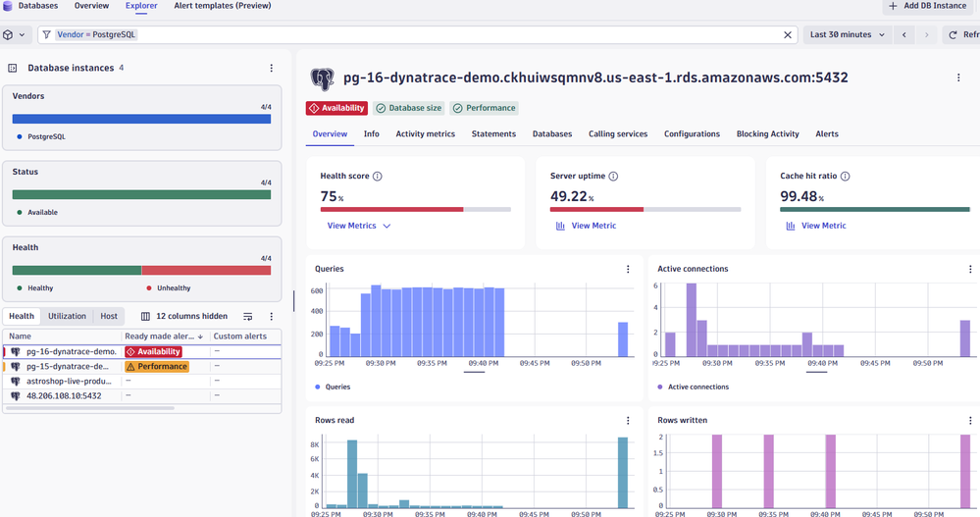Sort by Ready made alerts column
The height and width of the screenshot is (517, 980).
click(x=164, y=336)
